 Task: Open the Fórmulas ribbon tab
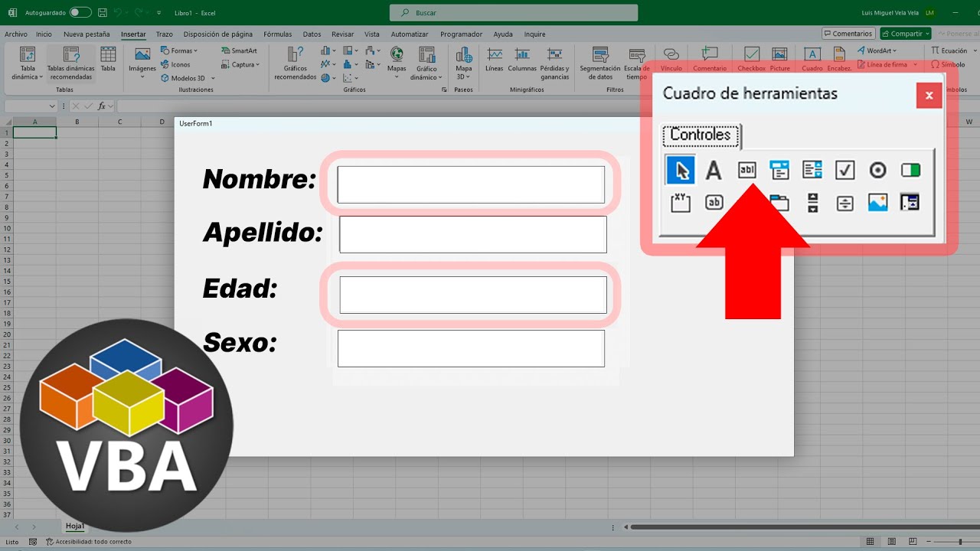point(277,34)
